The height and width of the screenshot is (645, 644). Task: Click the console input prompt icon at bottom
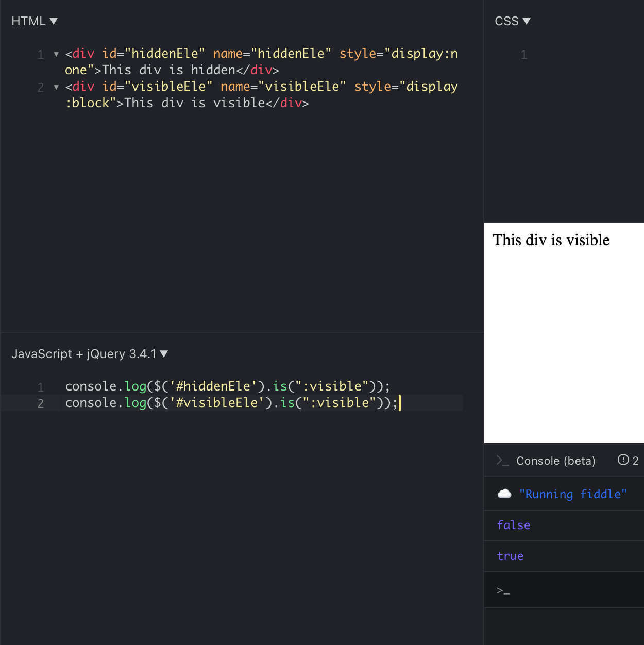(504, 590)
